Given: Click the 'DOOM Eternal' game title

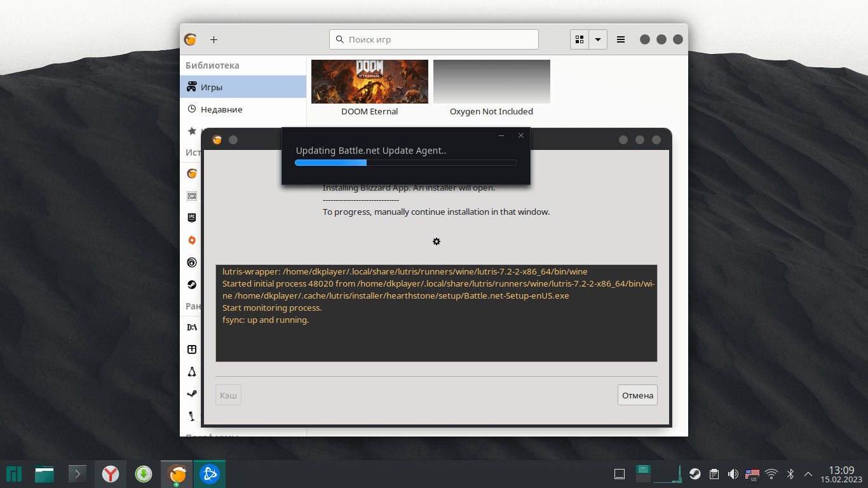Looking at the screenshot, I should click(x=370, y=112).
